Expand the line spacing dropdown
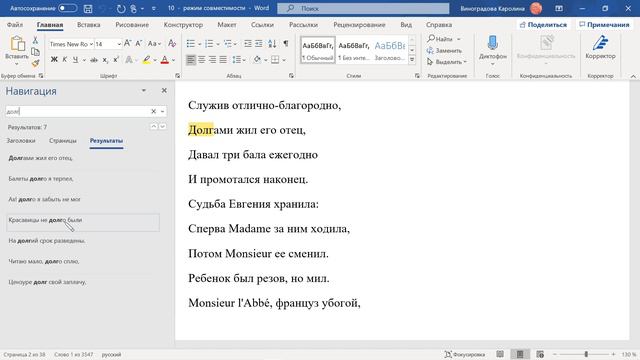 point(244,60)
